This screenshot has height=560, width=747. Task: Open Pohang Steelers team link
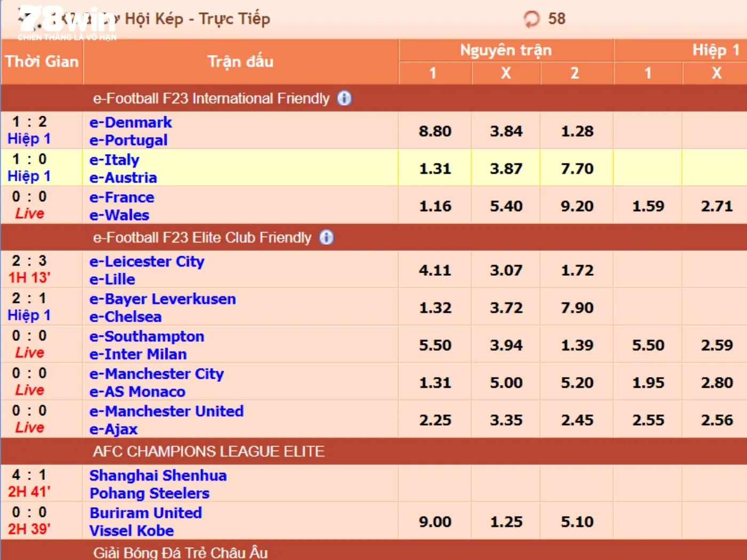[149, 493]
